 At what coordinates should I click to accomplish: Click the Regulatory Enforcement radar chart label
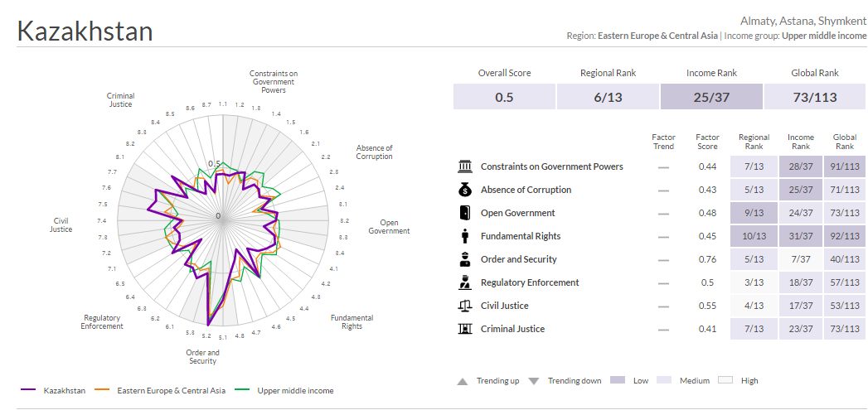(x=102, y=322)
